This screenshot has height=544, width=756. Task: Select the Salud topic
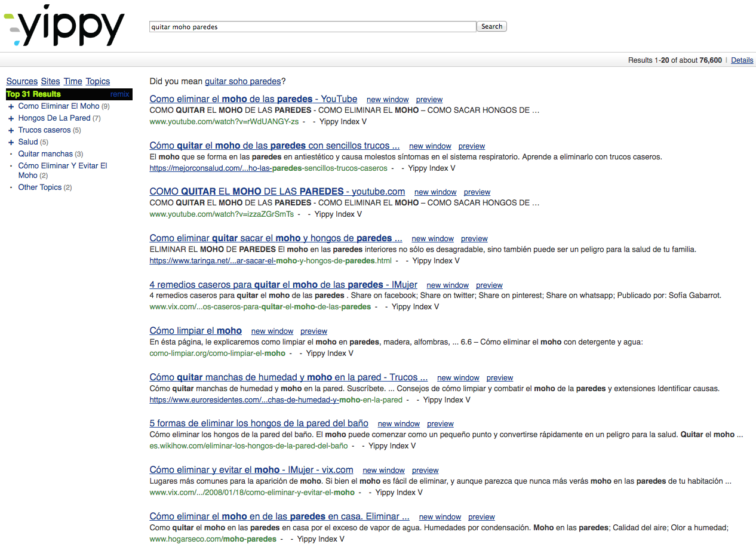tap(28, 142)
